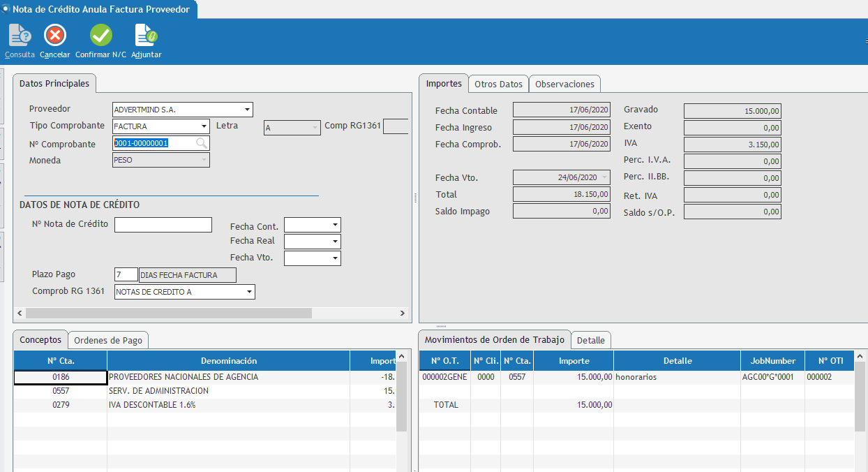The image size is (868, 472).
Task: Switch to the Otros Datos tab
Action: (x=498, y=84)
